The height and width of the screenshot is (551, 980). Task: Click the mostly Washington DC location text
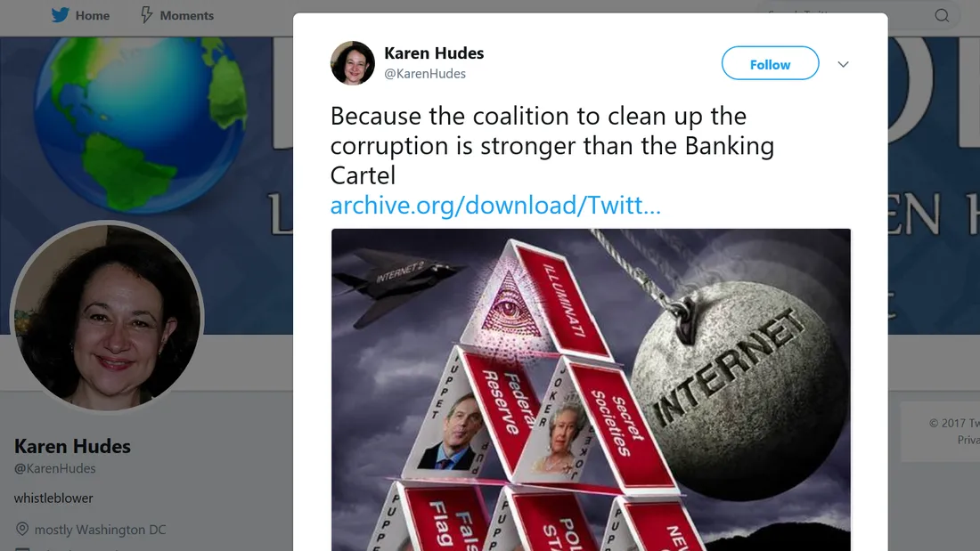click(x=100, y=530)
